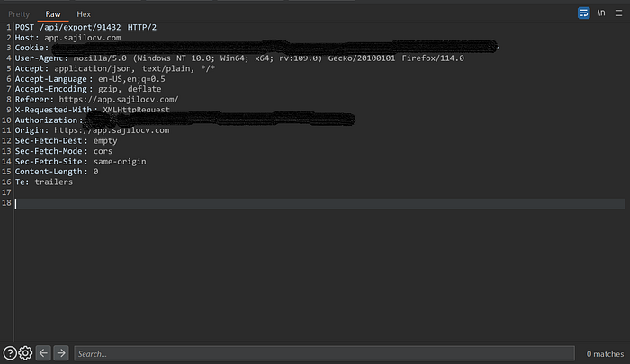Place cursor on Content-Length value 0
The width and height of the screenshot is (630, 364).
(95, 172)
